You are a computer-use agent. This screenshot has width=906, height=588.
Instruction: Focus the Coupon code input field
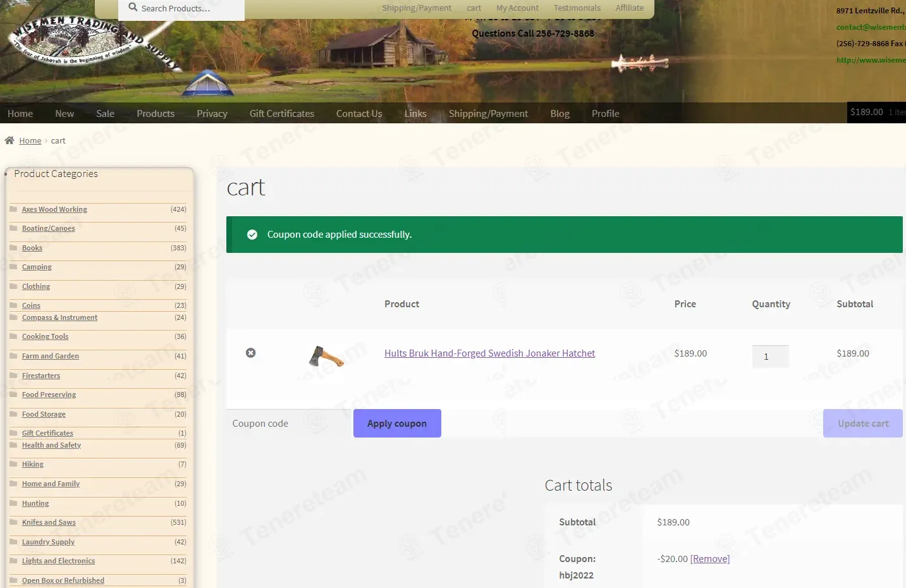tap(289, 423)
